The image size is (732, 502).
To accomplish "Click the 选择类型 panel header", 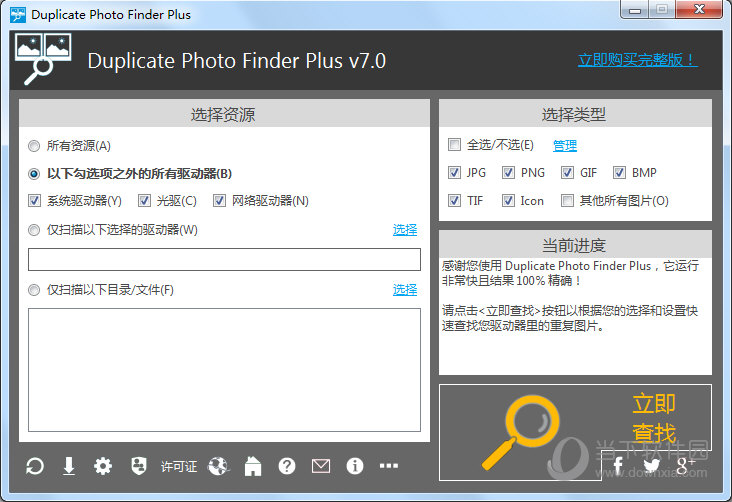I will [575, 114].
